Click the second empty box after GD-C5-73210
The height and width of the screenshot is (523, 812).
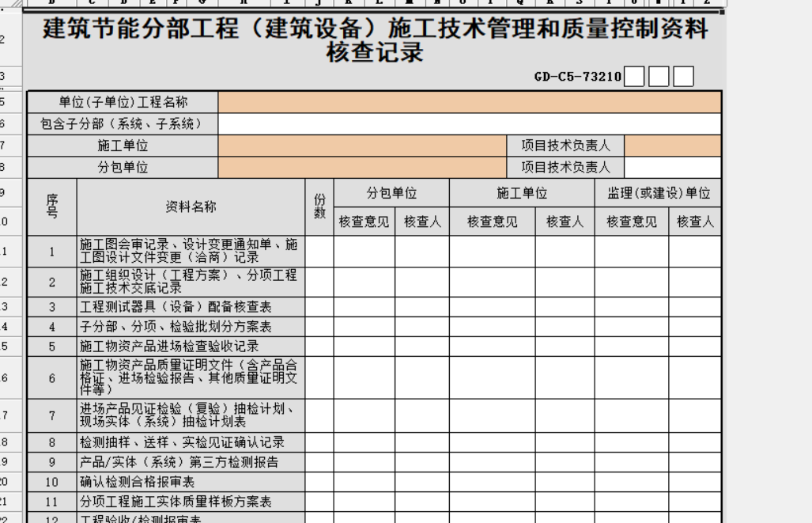click(659, 77)
